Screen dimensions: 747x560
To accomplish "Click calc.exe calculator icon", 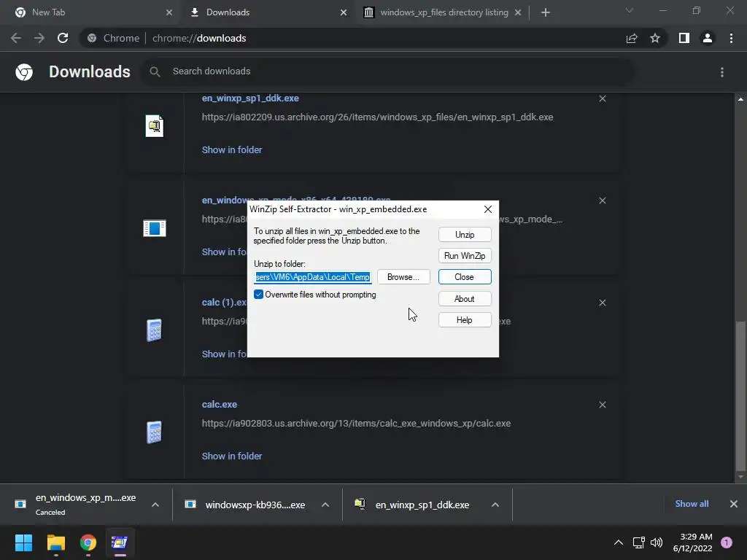I will pos(155,432).
